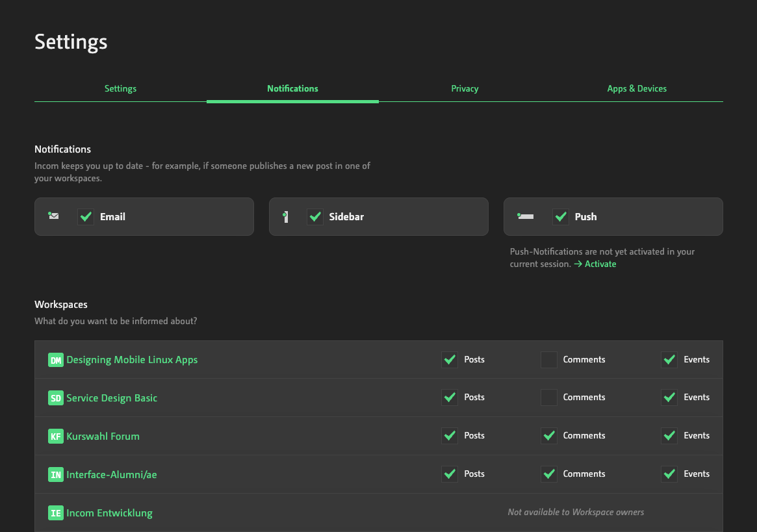Click the Comments label in Kurswahl Forum row
This screenshot has height=532, width=757.
[584, 435]
